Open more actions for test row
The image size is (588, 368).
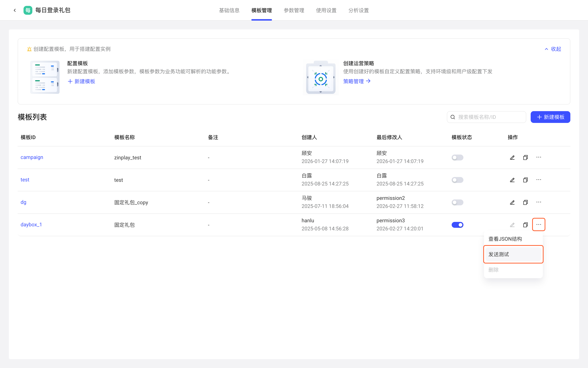(539, 180)
